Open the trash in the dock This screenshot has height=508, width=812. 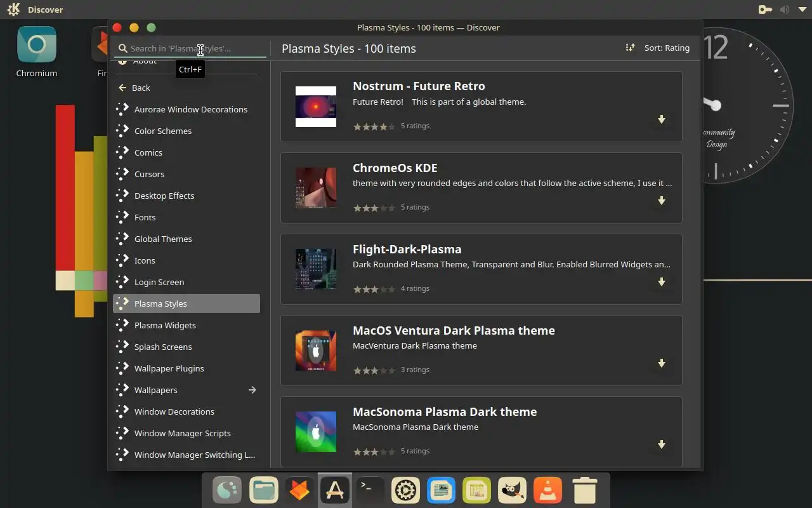click(584, 490)
